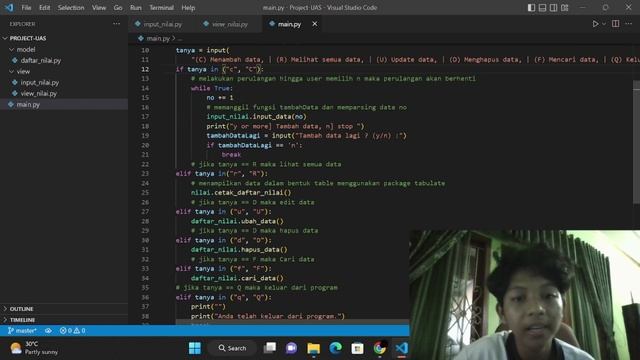
Task: Run the Python file with play button
Action: point(595,24)
